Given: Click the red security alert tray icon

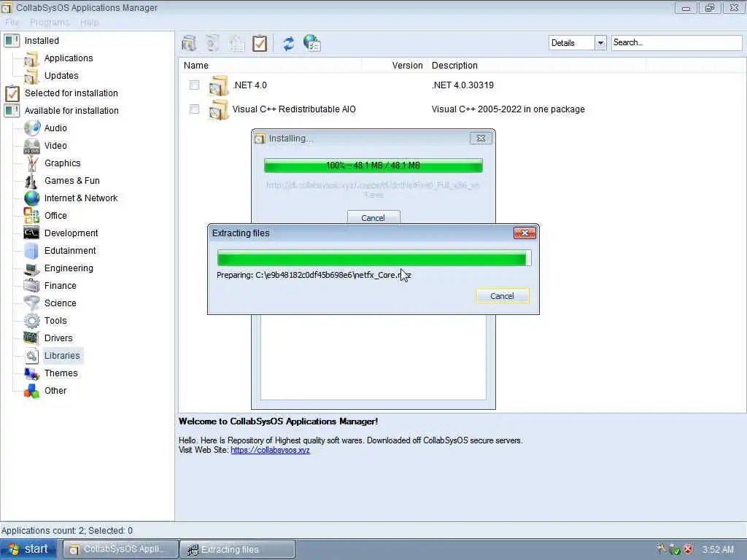Looking at the screenshot, I should click(688, 550).
